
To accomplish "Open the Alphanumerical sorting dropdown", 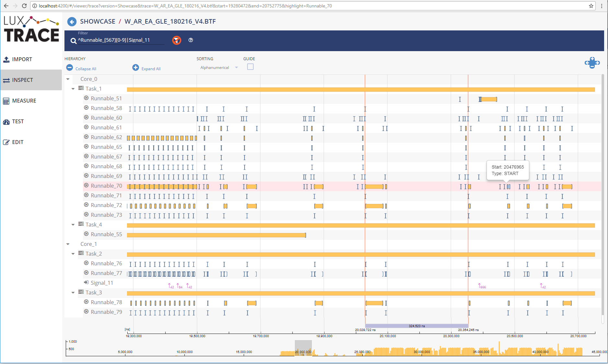I will pyautogui.click(x=219, y=68).
